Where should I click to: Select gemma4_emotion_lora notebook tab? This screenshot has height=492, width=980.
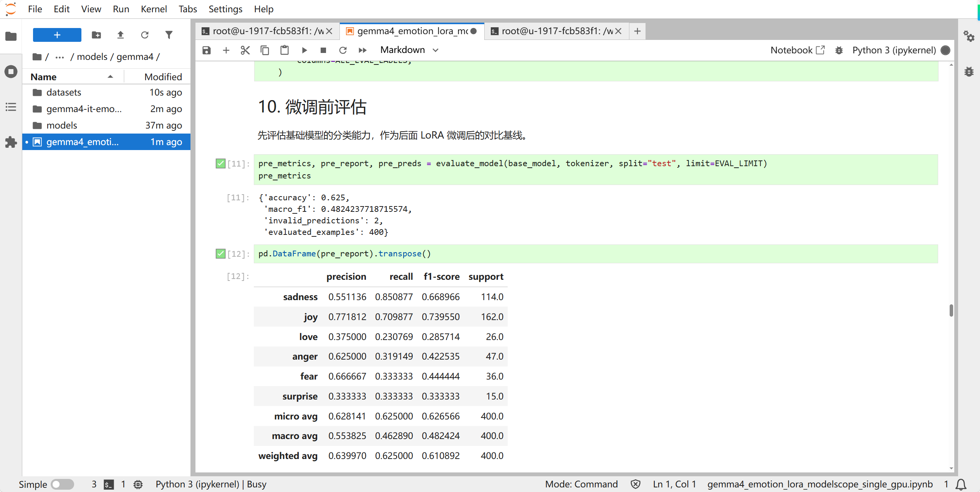pyautogui.click(x=412, y=31)
